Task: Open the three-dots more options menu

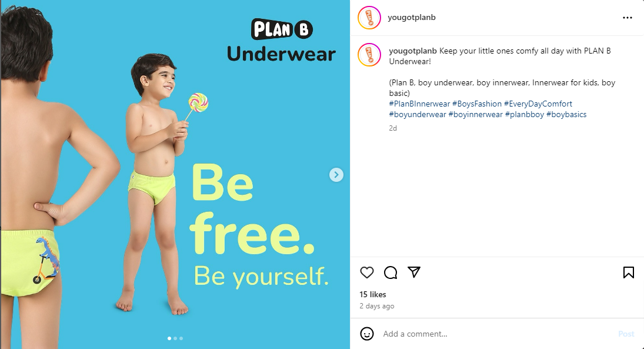Action: [627, 18]
